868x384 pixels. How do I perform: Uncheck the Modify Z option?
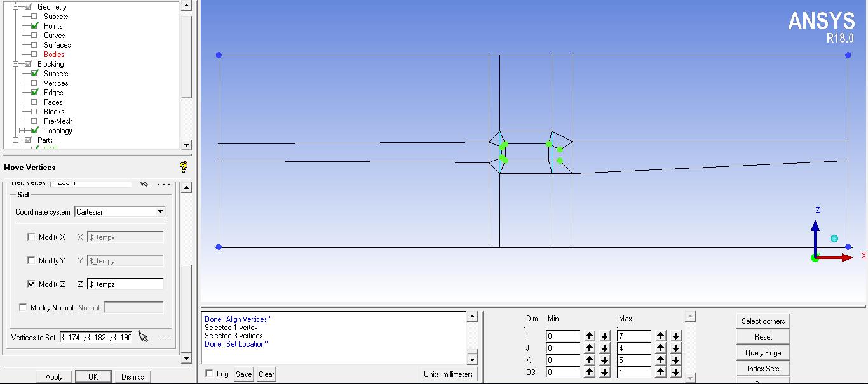[30, 284]
